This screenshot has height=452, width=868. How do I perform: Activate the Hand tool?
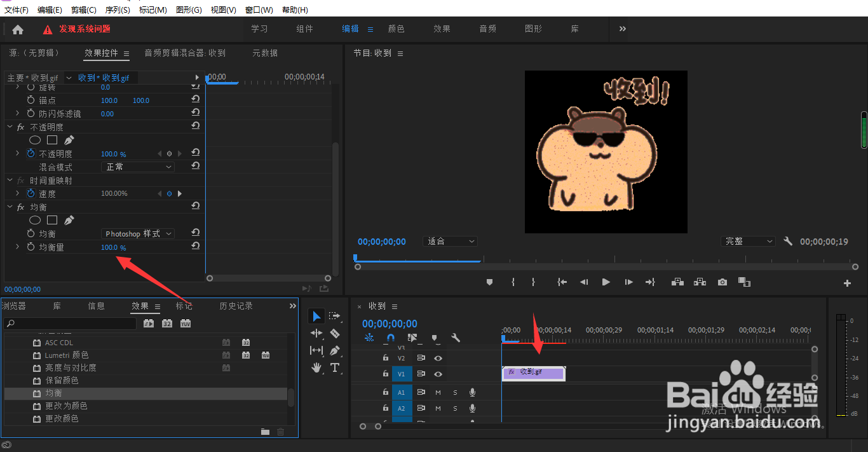tap(316, 367)
